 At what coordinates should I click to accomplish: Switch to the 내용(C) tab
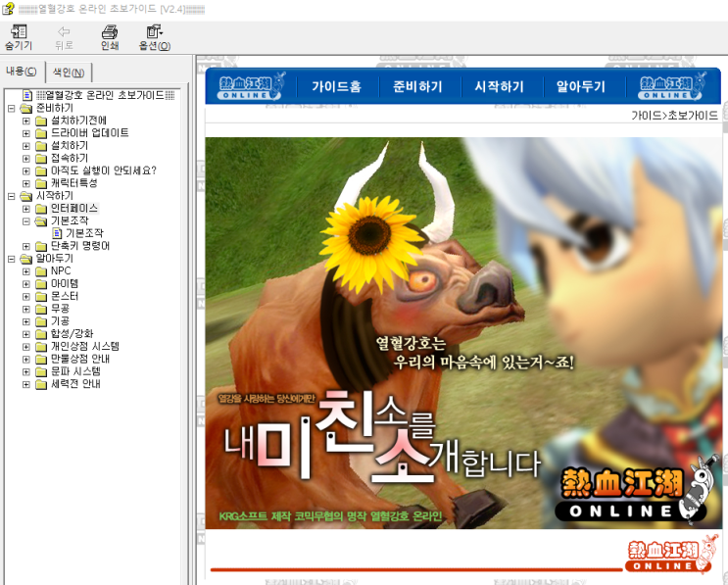pyautogui.click(x=22, y=71)
